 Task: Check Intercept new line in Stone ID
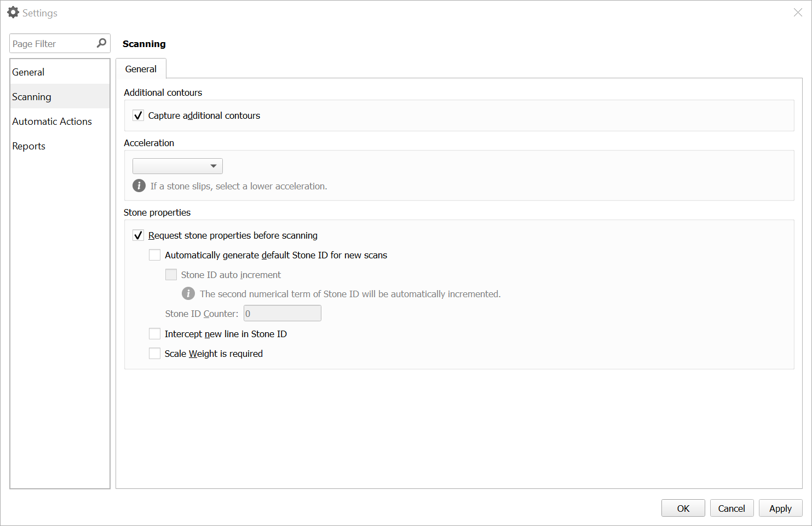pyautogui.click(x=154, y=333)
